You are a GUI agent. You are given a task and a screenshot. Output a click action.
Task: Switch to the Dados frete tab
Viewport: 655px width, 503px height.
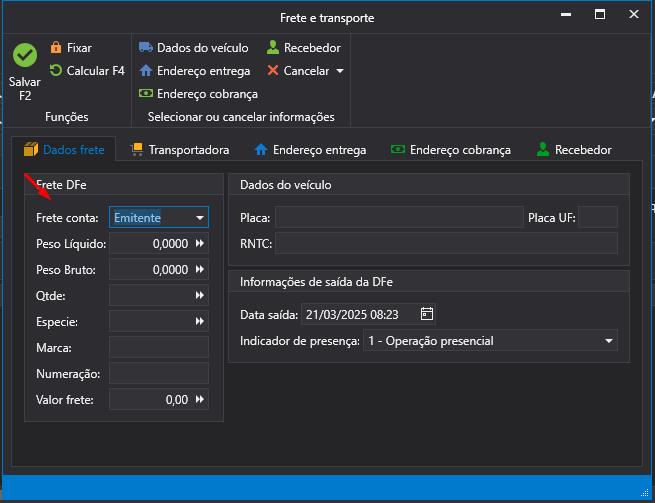(x=64, y=150)
